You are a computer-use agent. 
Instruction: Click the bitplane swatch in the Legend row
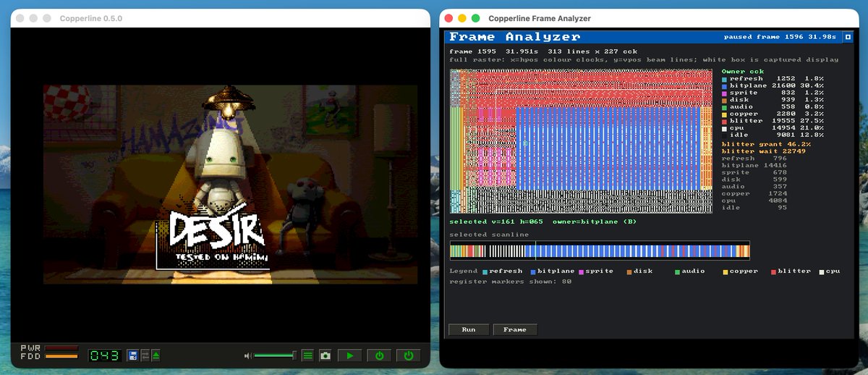[533, 271]
